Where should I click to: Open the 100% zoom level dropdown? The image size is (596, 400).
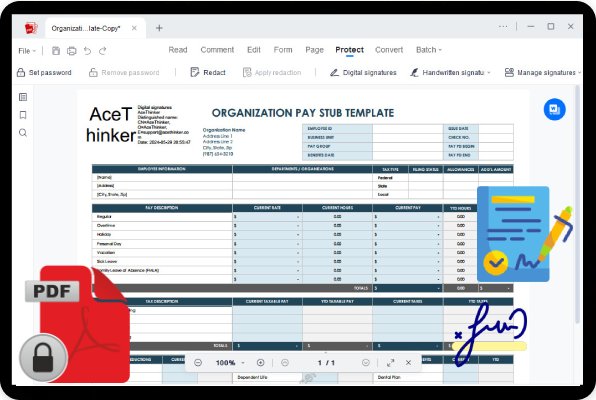[x=230, y=363]
